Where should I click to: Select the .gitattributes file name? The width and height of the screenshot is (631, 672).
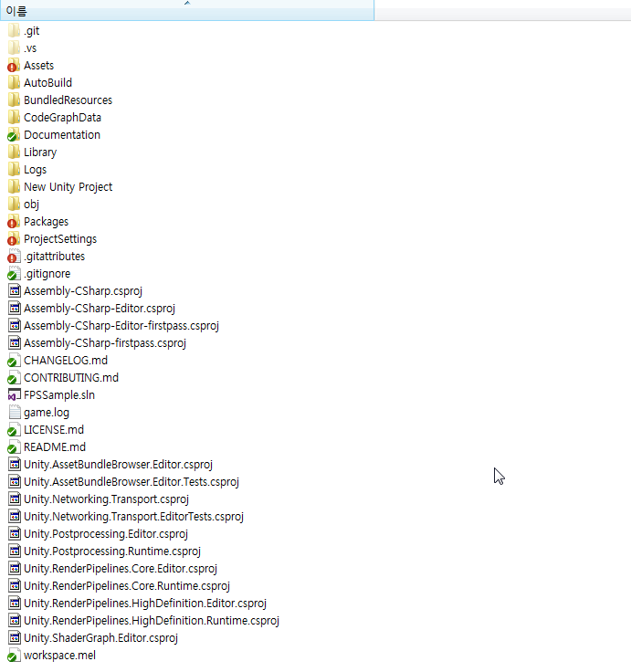coord(54,257)
